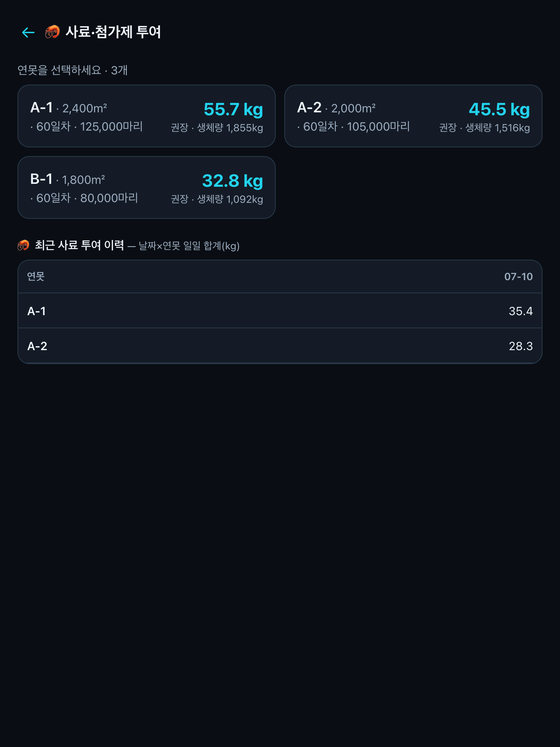Image resolution: width=560 pixels, height=747 pixels.
Task: Click the 사료·첨가제 투여 page title
Action: (113, 32)
